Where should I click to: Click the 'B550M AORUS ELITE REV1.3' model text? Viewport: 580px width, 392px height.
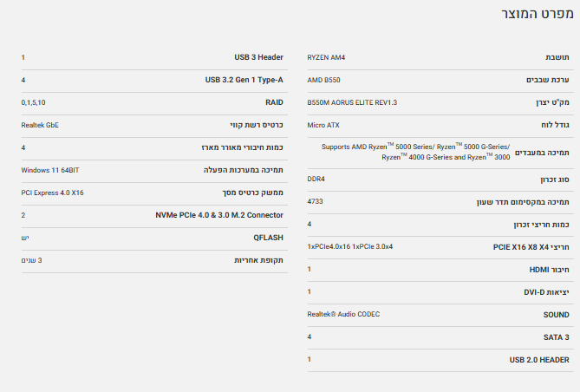point(352,102)
